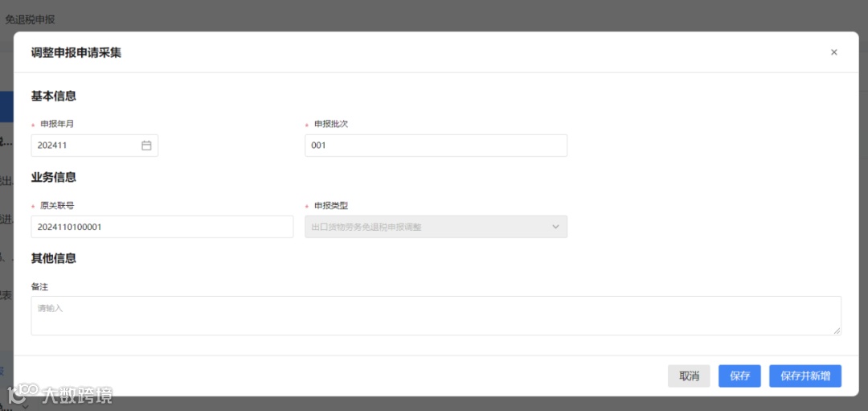The height and width of the screenshot is (411, 868).
Task: Click the 保存并新增 button
Action: (x=805, y=376)
